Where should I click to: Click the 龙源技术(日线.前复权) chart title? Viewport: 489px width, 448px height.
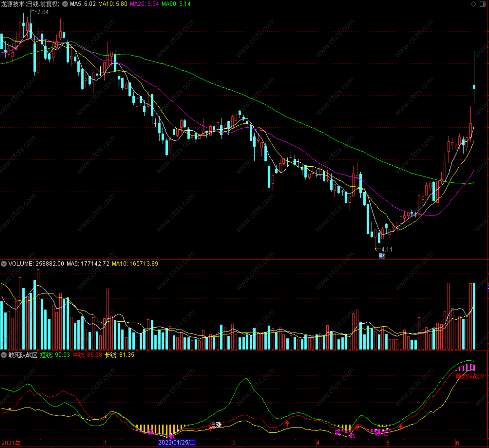tap(31, 4)
